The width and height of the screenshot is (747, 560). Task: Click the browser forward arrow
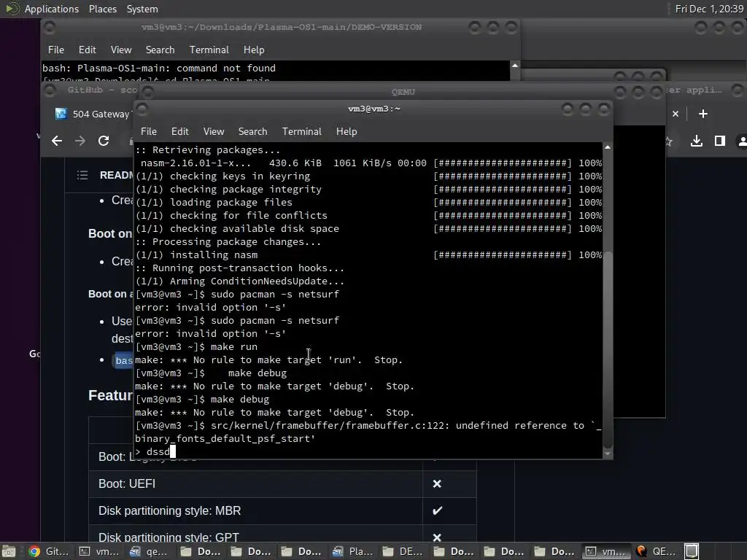[x=80, y=141]
